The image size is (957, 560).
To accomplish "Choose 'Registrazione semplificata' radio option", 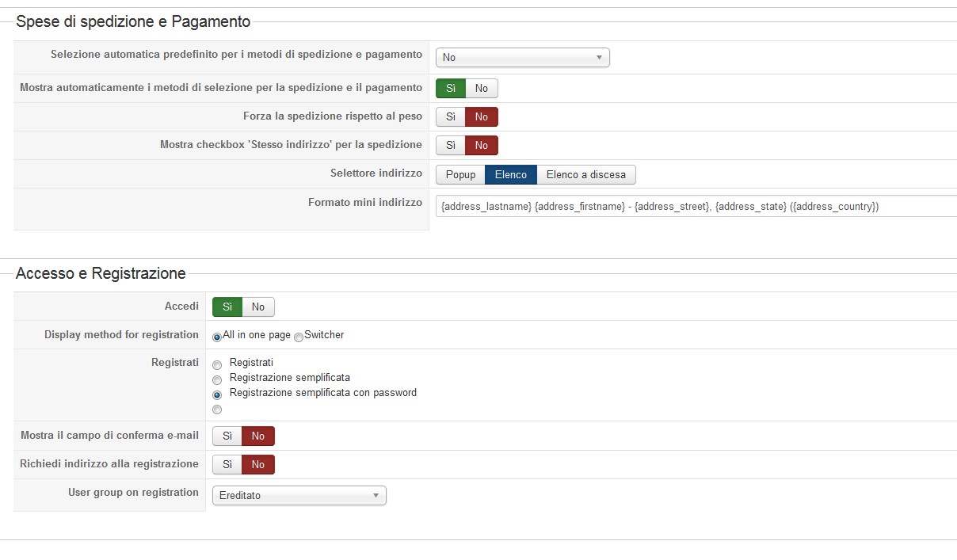I will [217, 380].
